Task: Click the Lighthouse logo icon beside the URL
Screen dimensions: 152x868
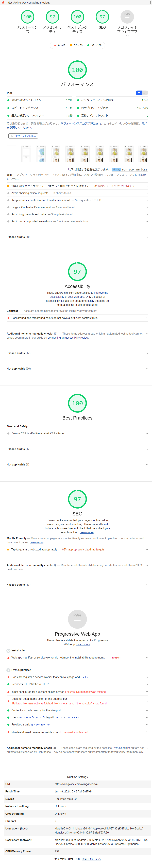Action: [3, 3]
